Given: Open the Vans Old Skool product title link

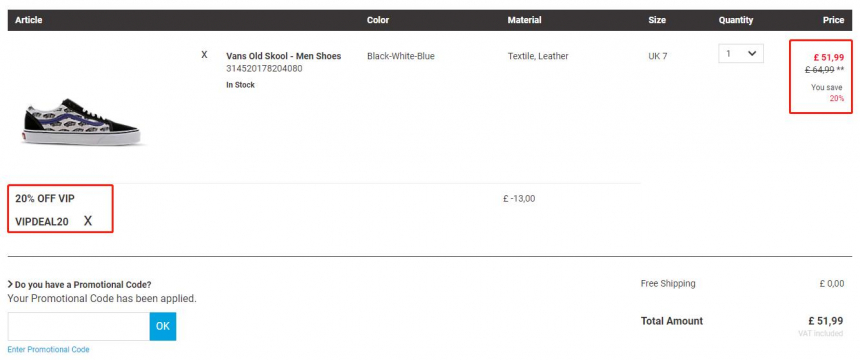Looking at the screenshot, I should tap(284, 56).
